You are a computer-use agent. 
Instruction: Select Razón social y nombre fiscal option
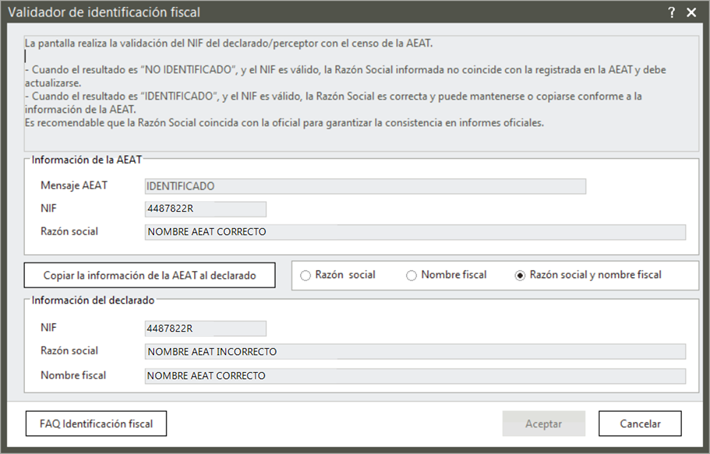click(x=519, y=275)
